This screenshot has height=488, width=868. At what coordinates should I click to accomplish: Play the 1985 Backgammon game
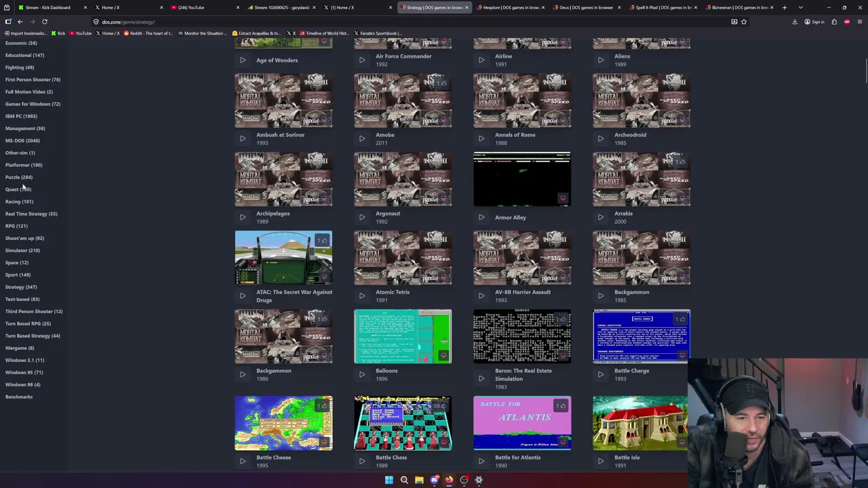tap(601, 296)
